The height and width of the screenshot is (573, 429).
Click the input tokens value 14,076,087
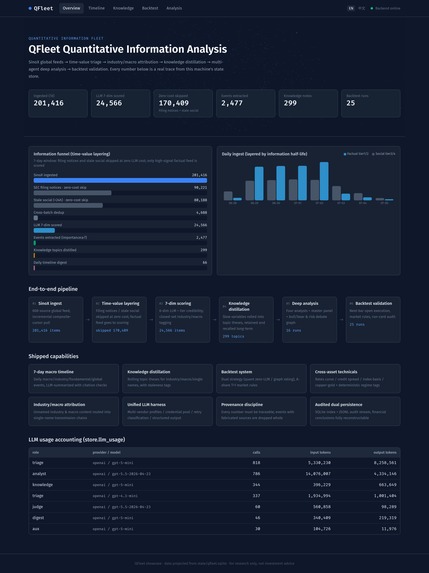(x=318, y=474)
